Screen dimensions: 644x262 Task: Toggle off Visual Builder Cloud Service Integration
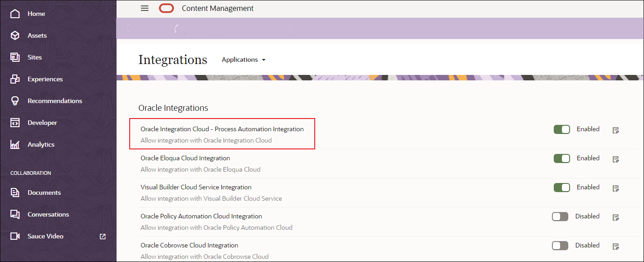561,187
